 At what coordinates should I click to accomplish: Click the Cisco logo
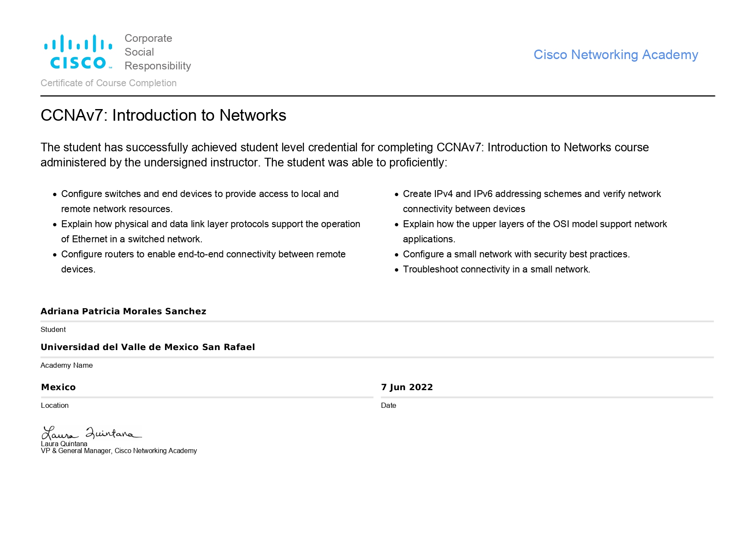pos(78,52)
